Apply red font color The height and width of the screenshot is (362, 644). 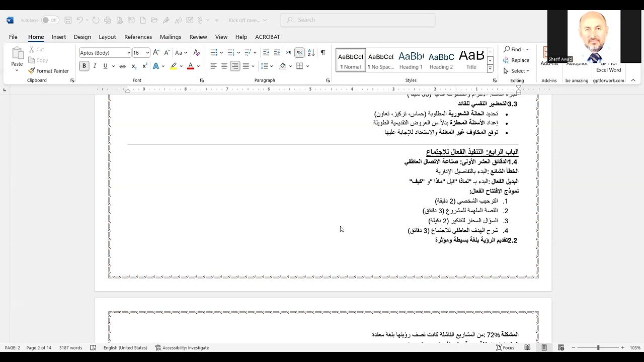coord(190,66)
